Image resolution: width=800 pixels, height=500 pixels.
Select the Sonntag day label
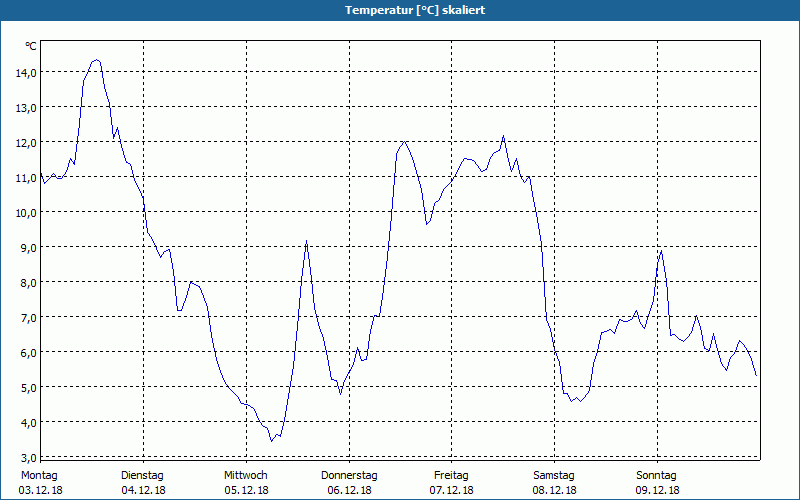[656, 476]
